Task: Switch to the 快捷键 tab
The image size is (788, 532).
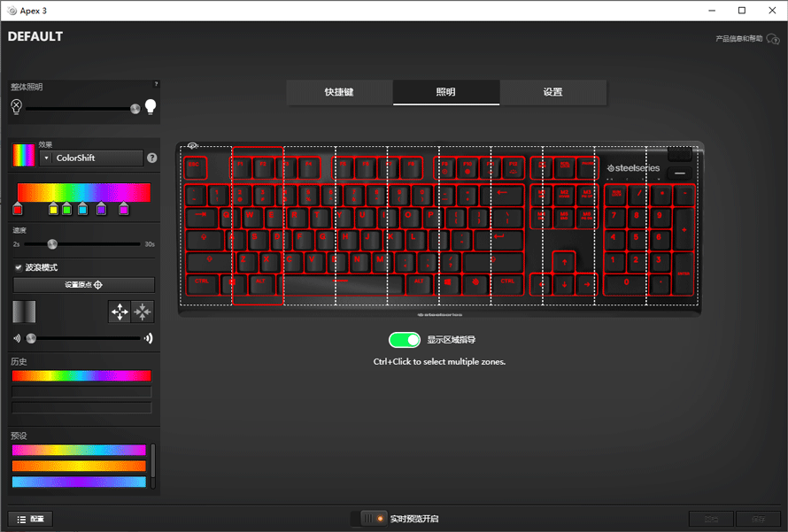Action: point(339,92)
